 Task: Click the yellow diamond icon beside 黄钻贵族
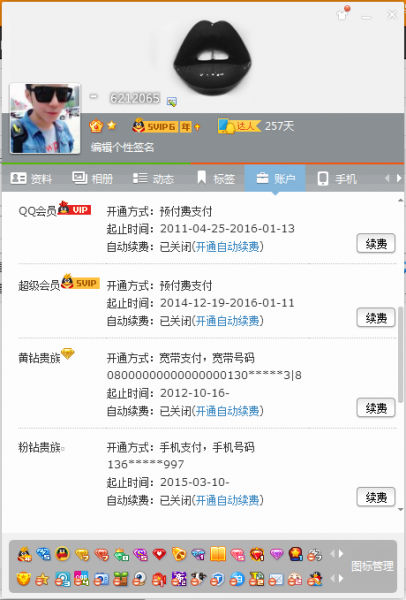68,354
